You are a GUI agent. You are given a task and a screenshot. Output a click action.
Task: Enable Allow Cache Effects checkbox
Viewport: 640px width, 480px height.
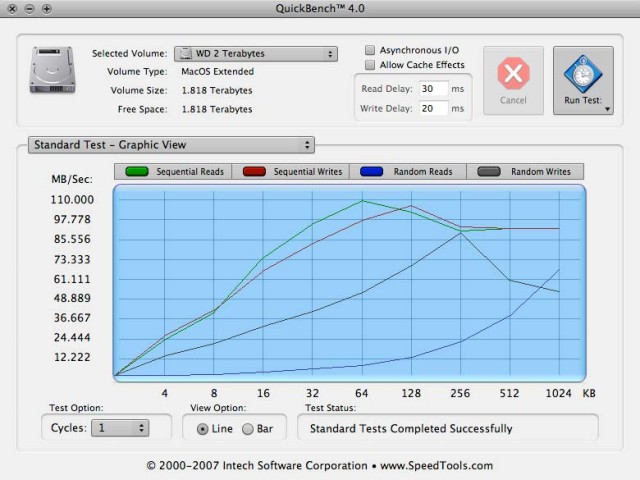point(370,65)
